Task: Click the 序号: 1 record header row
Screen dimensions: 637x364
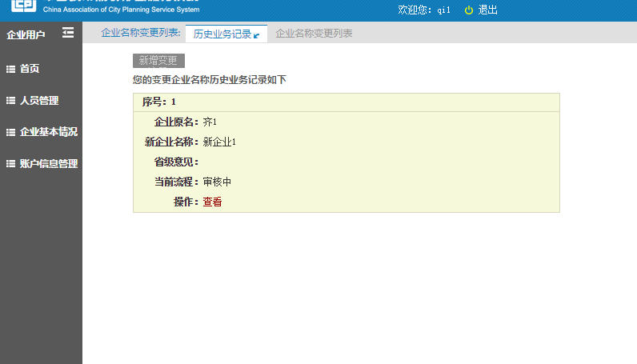Action: (x=346, y=102)
